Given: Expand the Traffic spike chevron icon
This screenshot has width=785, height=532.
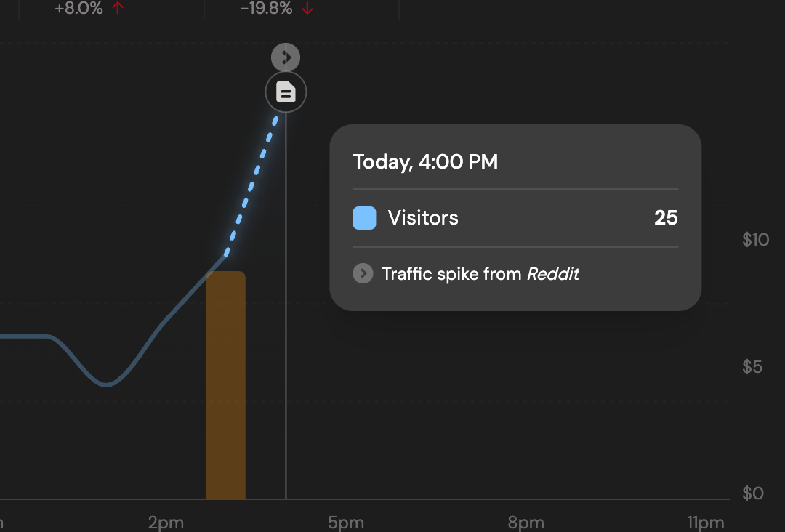Looking at the screenshot, I should click(x=363, y=274).
